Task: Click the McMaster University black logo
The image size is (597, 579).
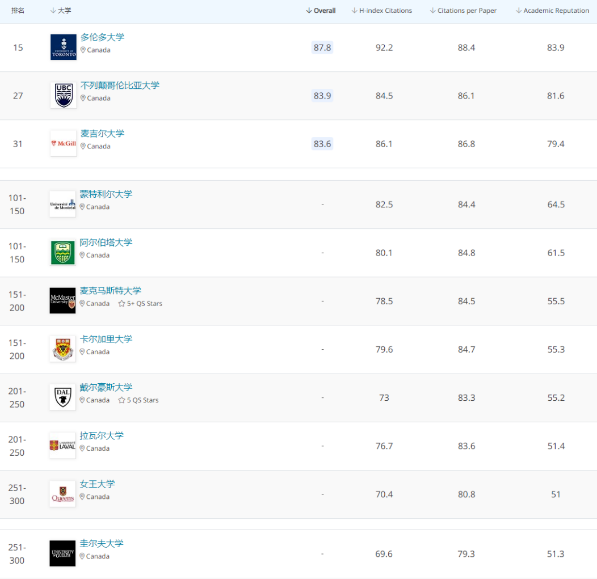Action: click(x=62, y=301)
